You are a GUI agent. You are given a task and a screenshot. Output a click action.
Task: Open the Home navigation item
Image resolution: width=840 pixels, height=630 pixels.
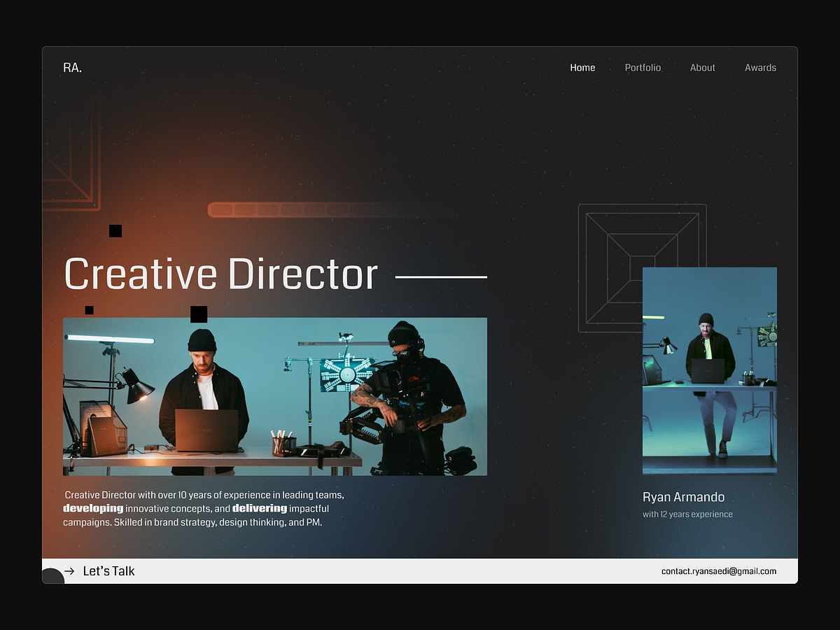coord(582,67)
